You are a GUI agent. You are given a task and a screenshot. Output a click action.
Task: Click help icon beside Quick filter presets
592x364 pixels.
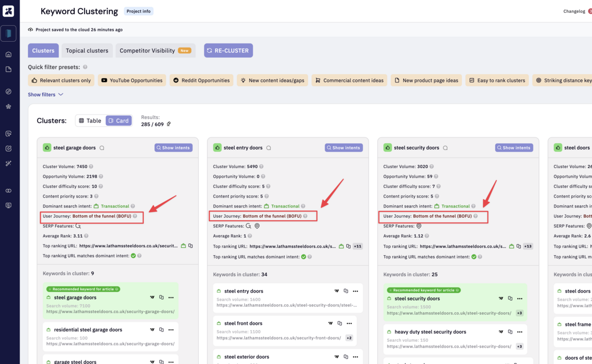(x=85, y=67)
